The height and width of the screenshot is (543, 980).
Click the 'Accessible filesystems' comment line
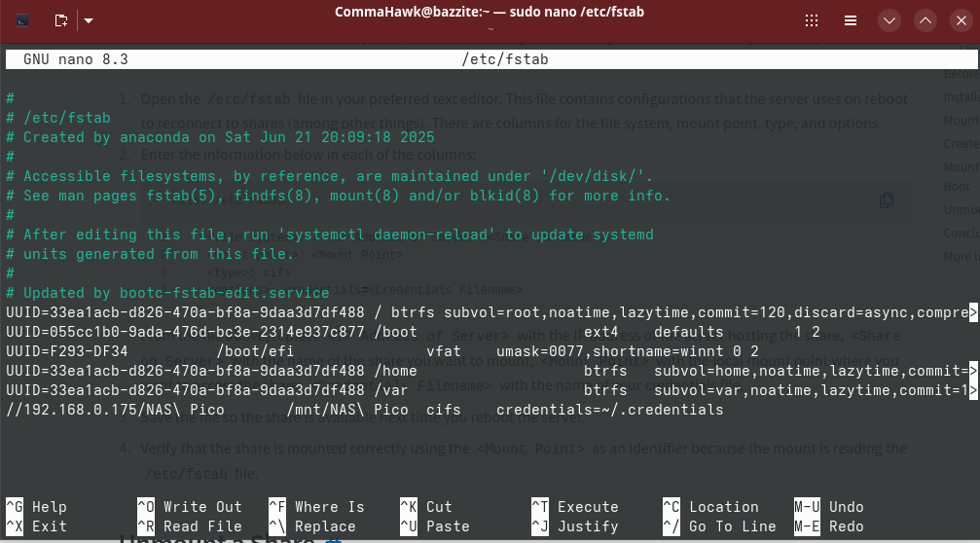(329, 176)
